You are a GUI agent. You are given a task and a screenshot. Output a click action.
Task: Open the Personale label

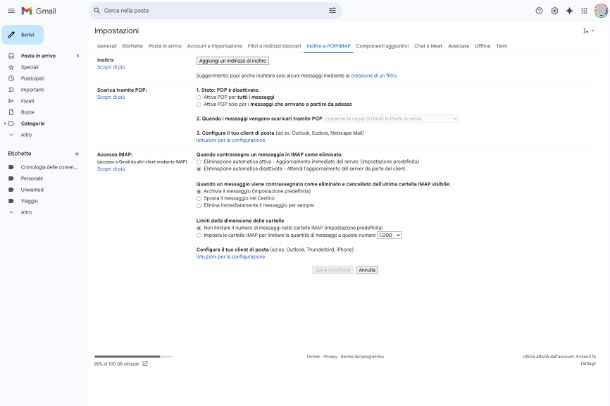tap(32, 178)
